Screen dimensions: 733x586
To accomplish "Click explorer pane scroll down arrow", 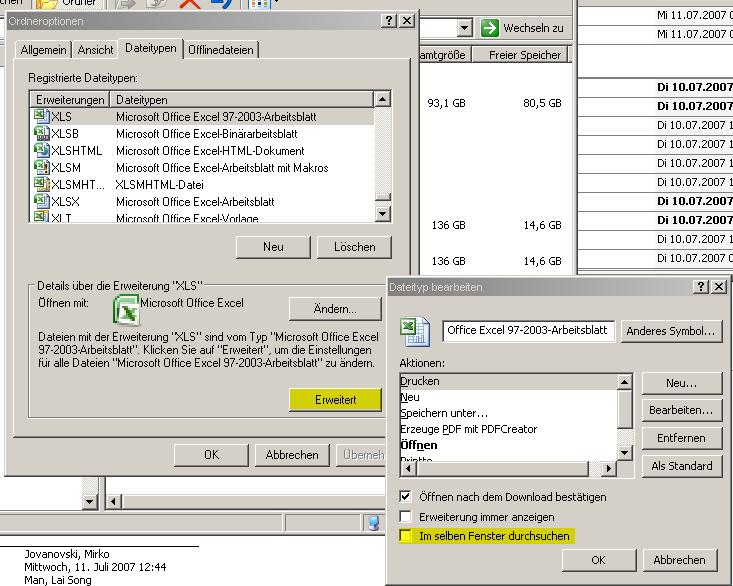I will point(89,502).
